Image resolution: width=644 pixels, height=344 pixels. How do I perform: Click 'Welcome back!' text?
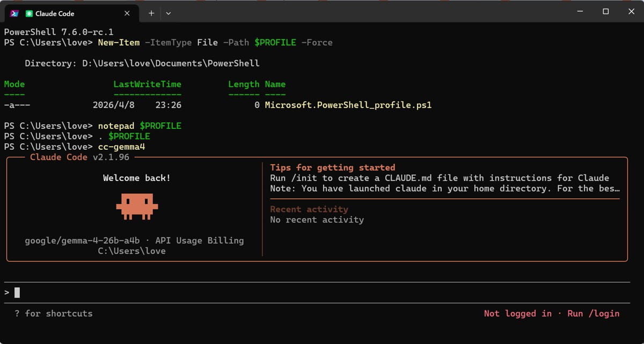tap(137, 178)
